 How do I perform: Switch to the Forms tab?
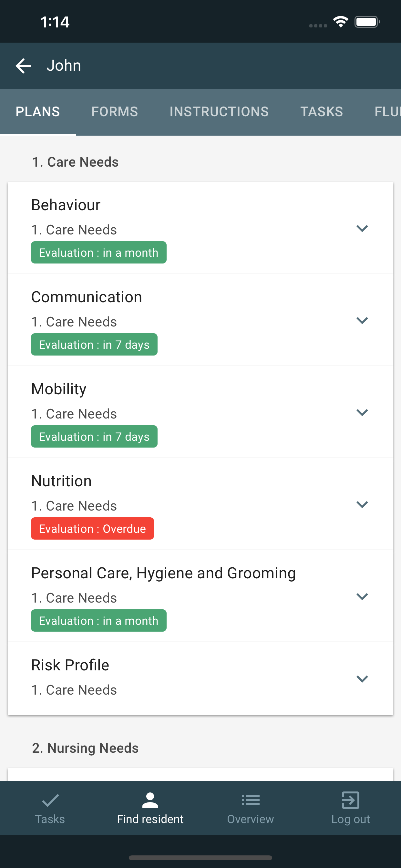[115, 112]
